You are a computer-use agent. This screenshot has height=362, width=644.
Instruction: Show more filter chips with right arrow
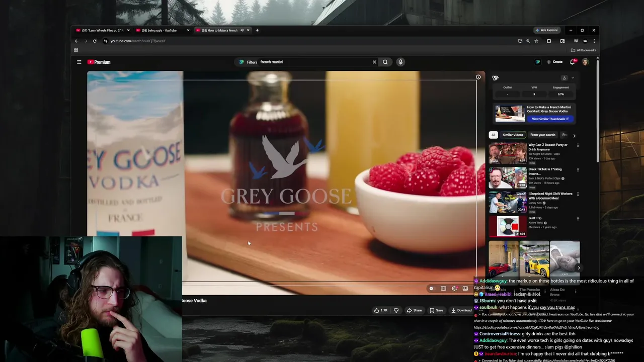[x=574, y=135]
